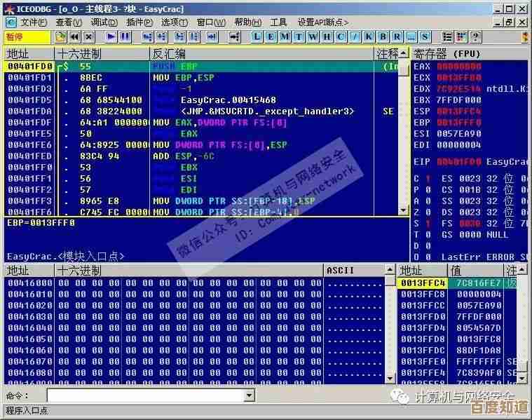Show Memory map with M button
Image resolution: width=532 pixels, height=420 pixels.
click(x=285, y=36)
